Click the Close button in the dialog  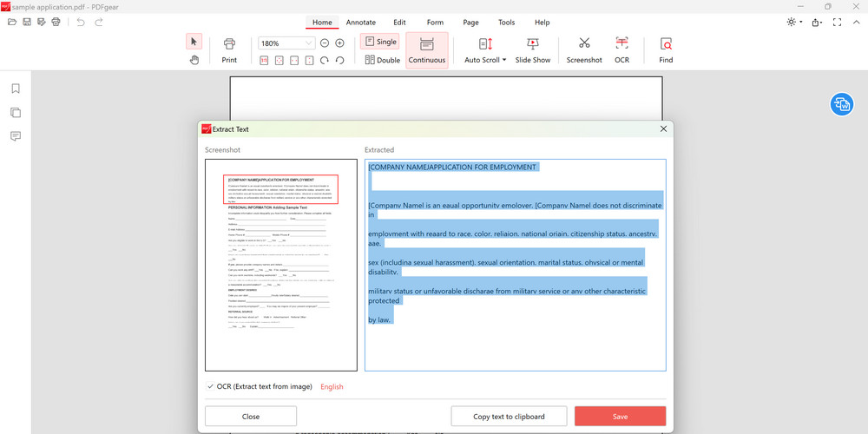tap(251, 417)
